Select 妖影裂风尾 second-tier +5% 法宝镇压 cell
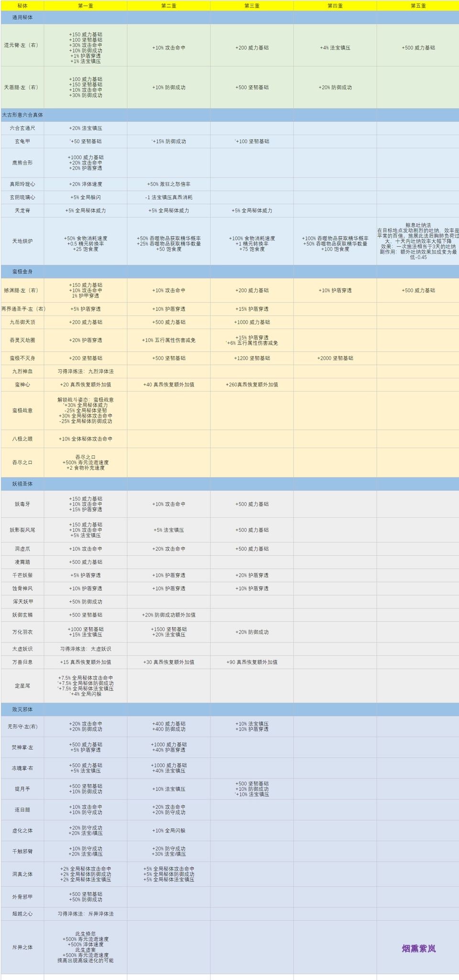Viewport: 459px width, 980px height. point(169,530)
